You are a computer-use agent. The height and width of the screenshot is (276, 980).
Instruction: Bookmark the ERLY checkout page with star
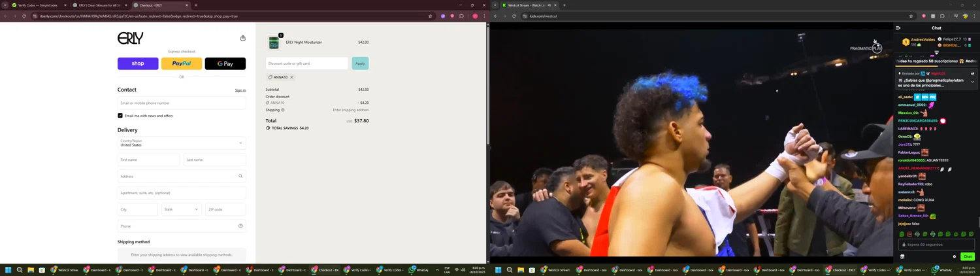point(430,16)
